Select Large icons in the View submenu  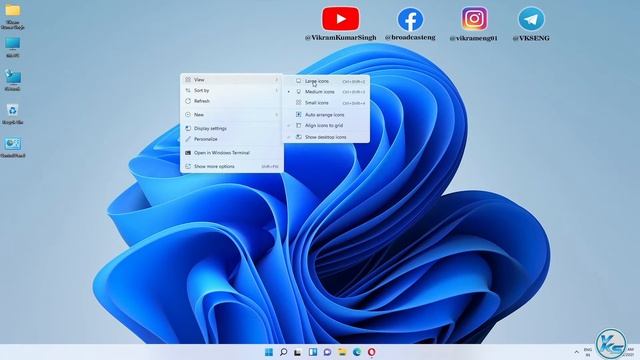click(326, 81)
